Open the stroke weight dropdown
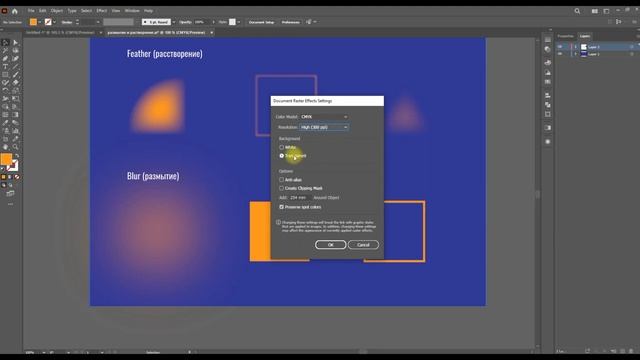 coord(98,22)
